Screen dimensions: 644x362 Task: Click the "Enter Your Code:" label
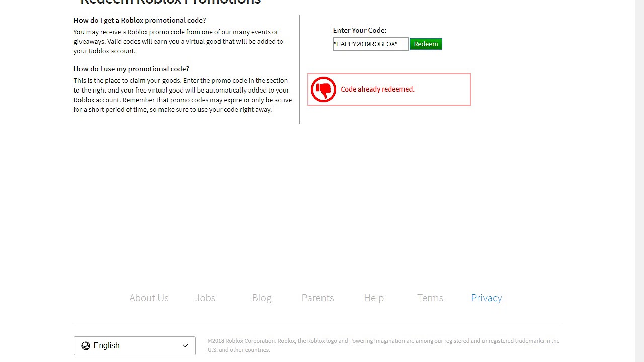[360, 30]
